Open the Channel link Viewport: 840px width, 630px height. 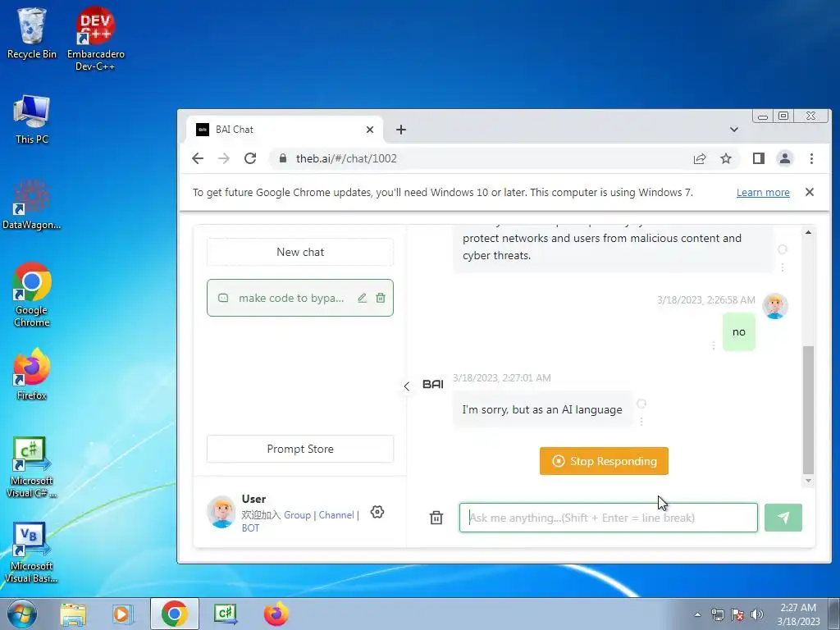pos(336,515)
